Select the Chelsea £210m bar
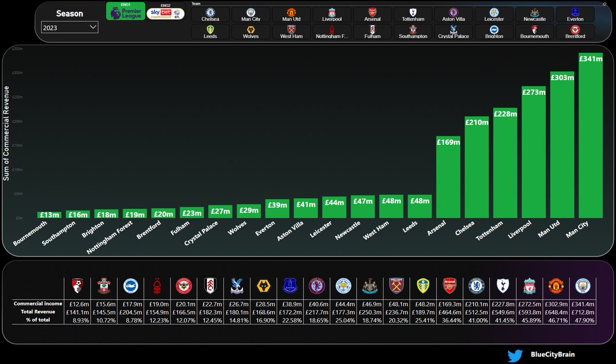 coord(477,167)
